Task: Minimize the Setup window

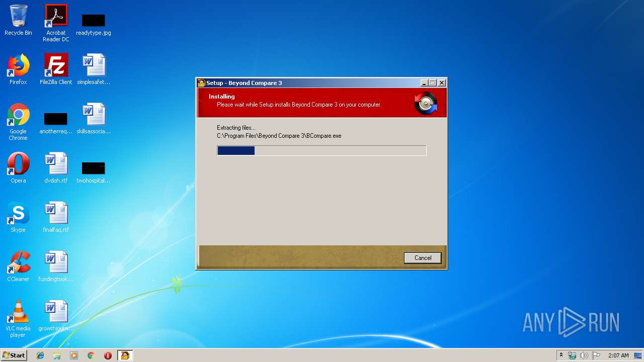Action: coord(424,83)
